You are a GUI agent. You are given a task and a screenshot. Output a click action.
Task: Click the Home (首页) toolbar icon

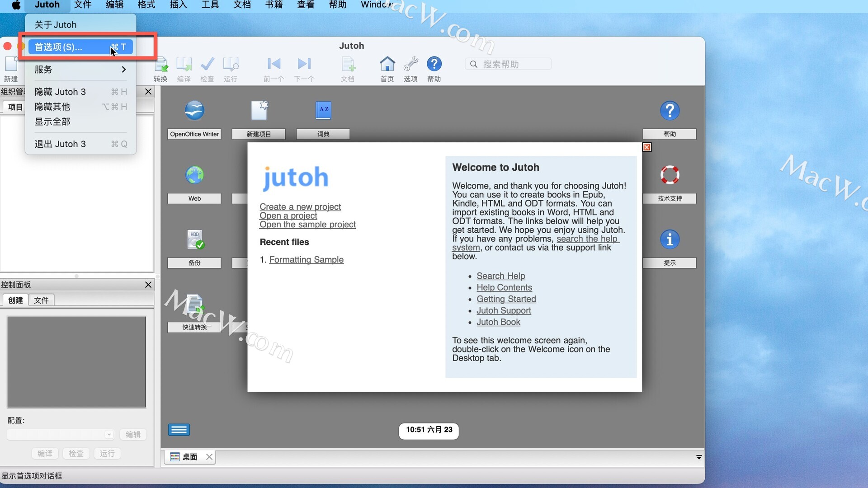coord(387,65)
